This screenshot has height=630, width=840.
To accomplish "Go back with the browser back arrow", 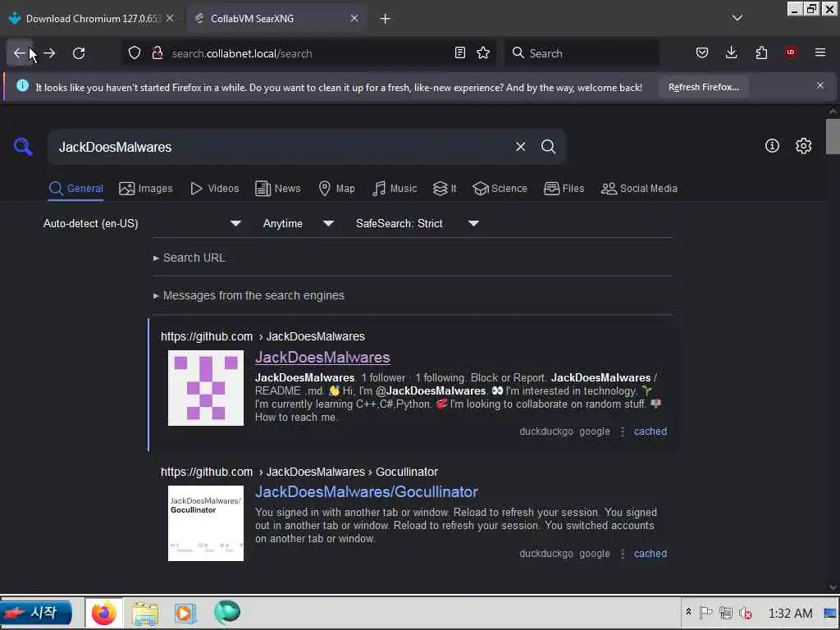I will pyautogui.click(x=20, y=53).
